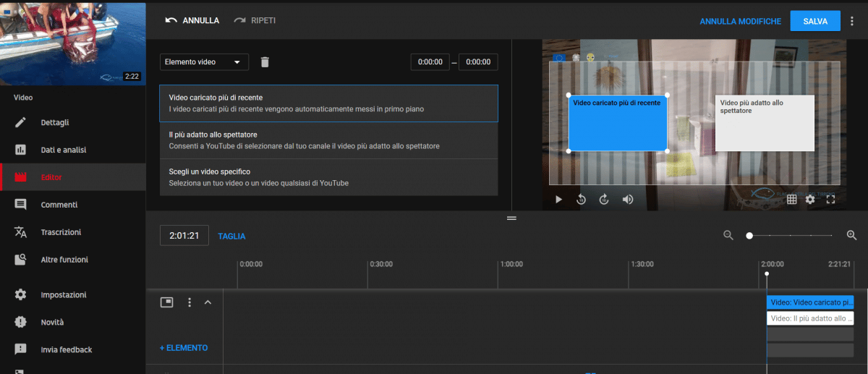
Task: Toggle the grid overlay icon in preview
Action: pyautogui.click(x=792, y=200)
